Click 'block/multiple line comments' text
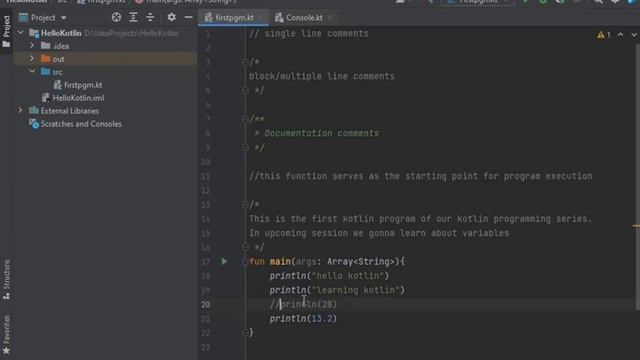Image resolution: width=640 pixels, height=360 pixels. click(x=322, y=76)
